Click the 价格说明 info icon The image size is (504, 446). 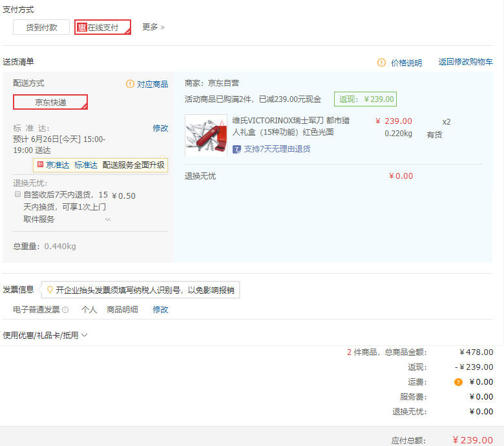pos(381,63)
